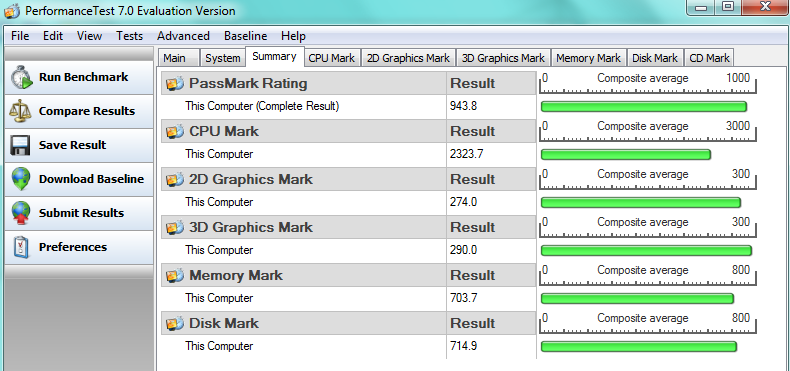
Task: Open the Tests menu
Action: [x=129, y=36]
